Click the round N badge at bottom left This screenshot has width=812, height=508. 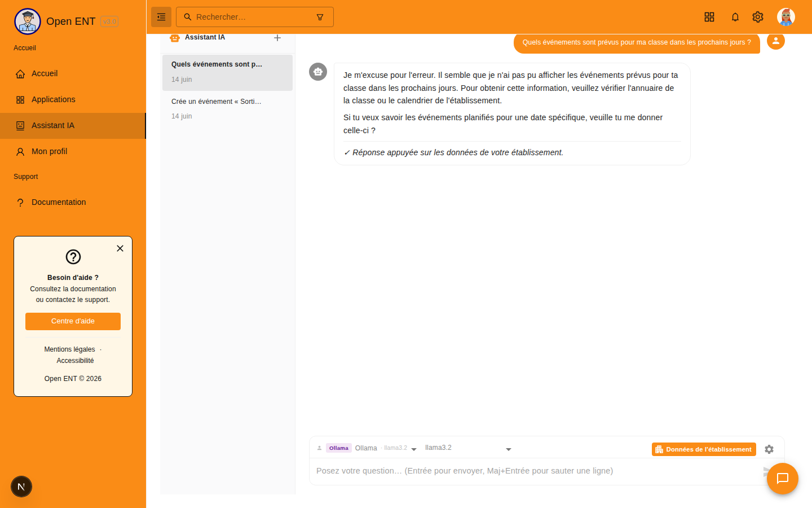21,487
